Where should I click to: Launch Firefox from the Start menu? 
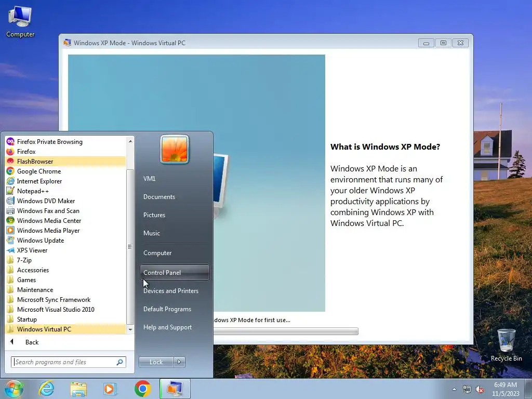tap(65, 152)
